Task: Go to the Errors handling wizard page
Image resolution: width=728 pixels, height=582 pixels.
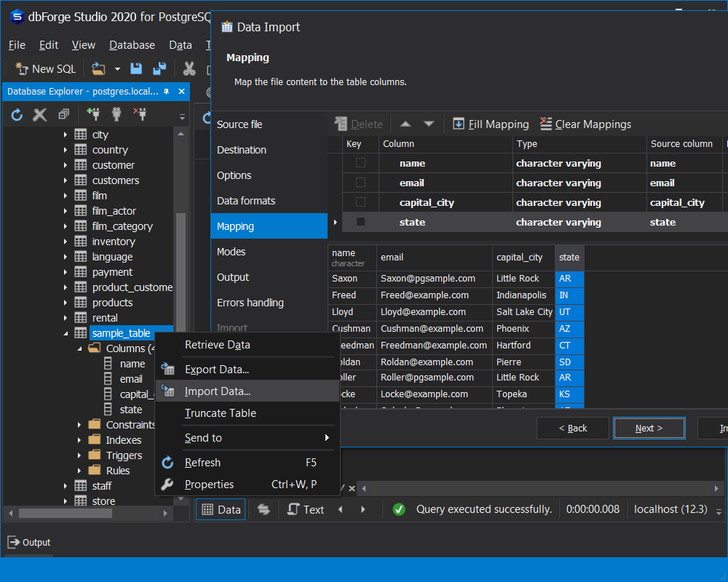Action: (269, 303)
